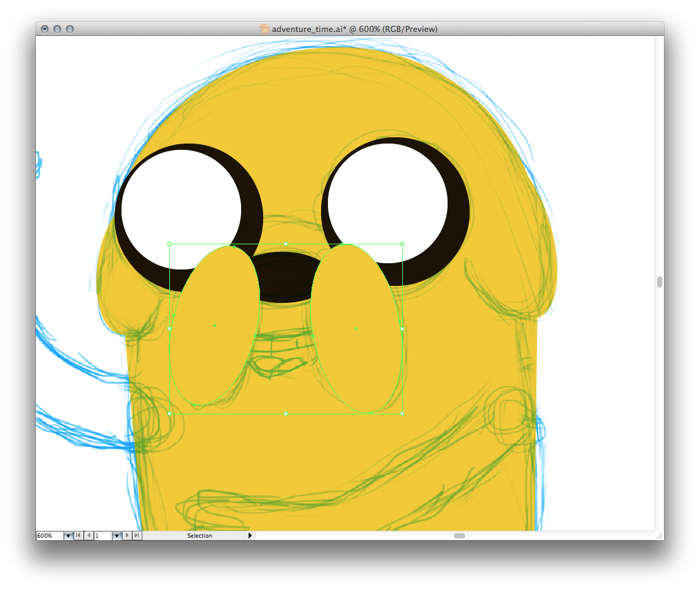Click the window resize grip corner
The width and height of the screenshot is (700, 590).
(659, 536)
